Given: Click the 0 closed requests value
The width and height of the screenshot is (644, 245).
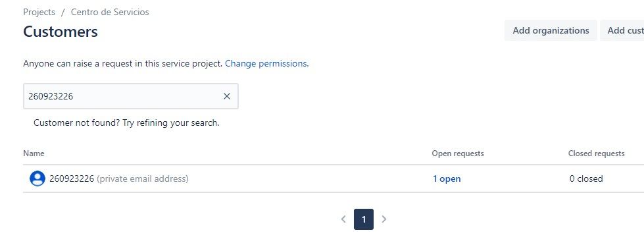Looking at the screenshot, I should pyautogui.click(x=586, y=178).
